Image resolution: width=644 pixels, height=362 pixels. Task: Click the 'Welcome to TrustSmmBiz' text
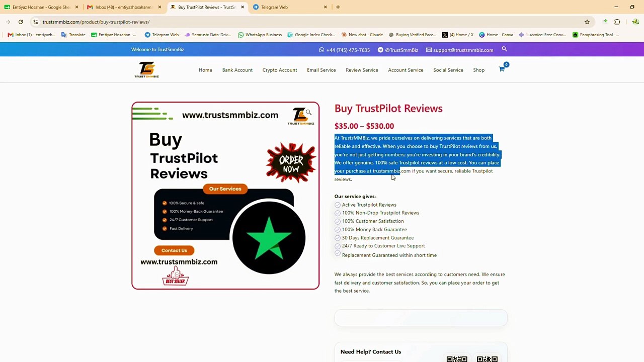157,50
